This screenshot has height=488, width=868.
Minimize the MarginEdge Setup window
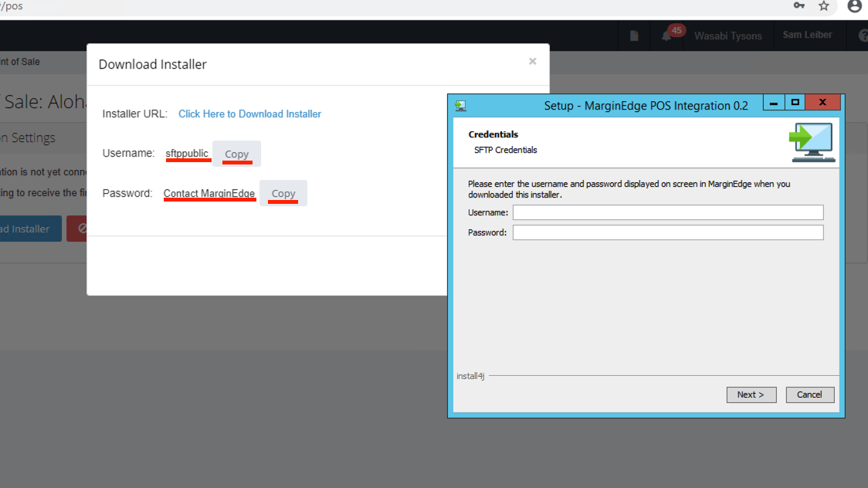[773, 103]
